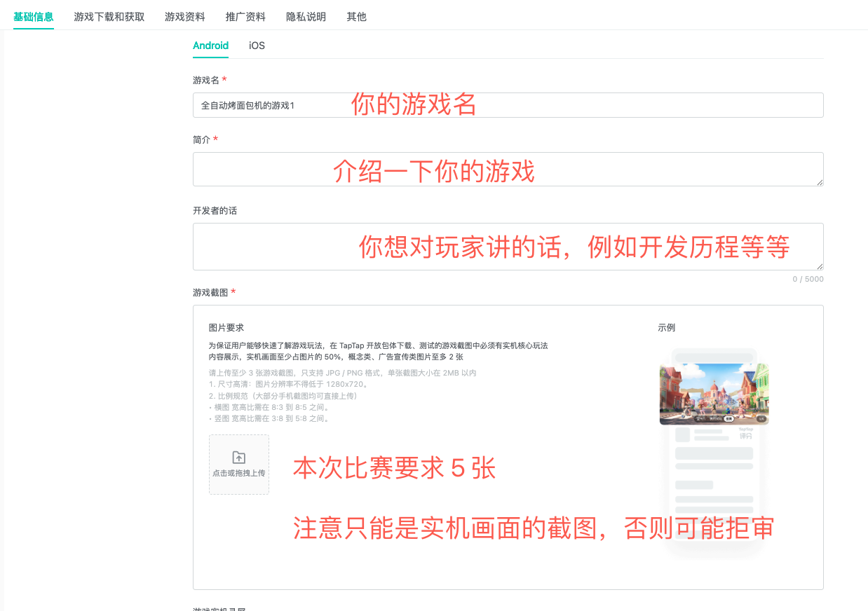This screenshot has height=611, width=868.
Task: Select the Android platform tab
Action: click(210, 46)
